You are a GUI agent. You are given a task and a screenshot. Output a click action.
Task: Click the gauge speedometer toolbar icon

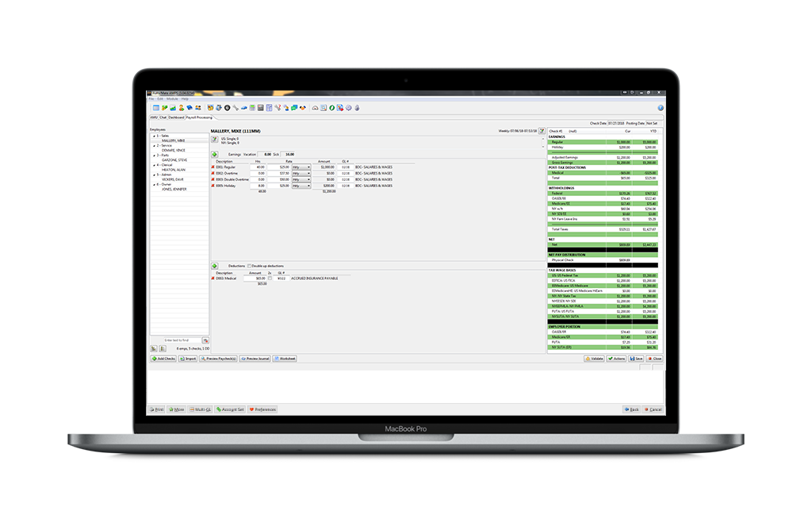click(x=315, y=108)
